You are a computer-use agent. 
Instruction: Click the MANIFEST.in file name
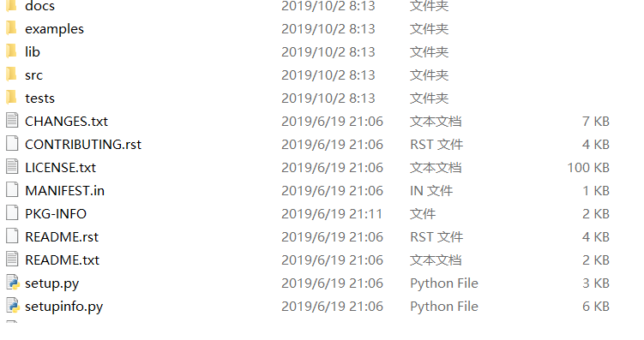pos(65,191)
